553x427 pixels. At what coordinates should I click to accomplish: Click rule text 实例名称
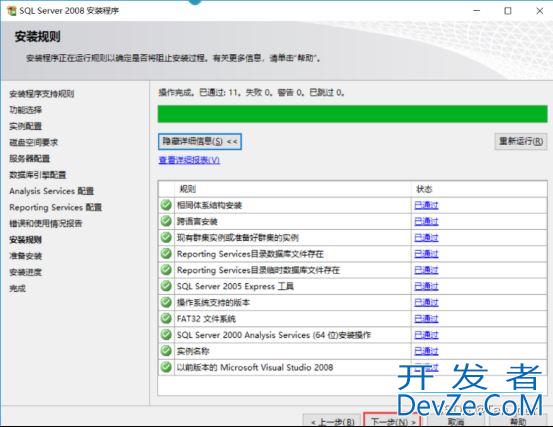click(x=193, y=351)
